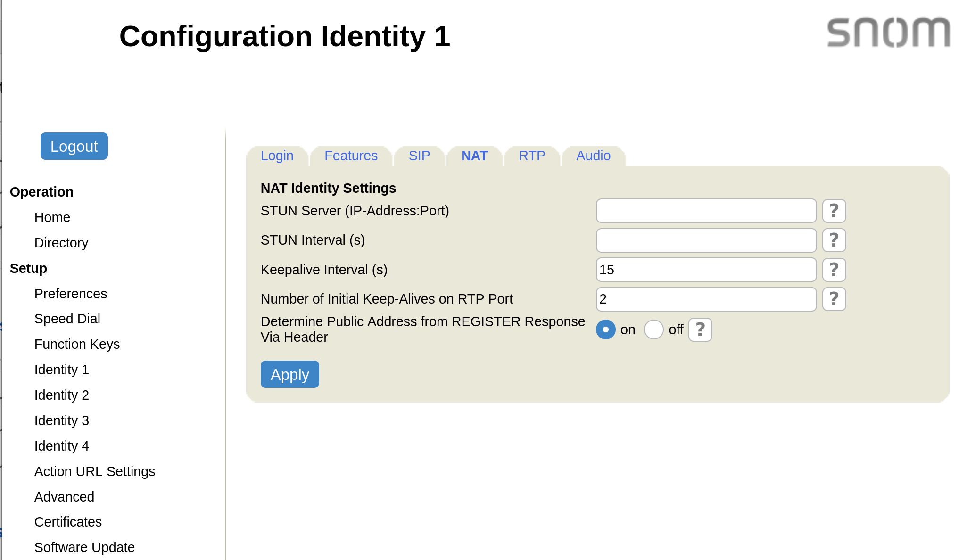Open help for REGISTER Response Via Header
This screenshot has height=560, width=975.
700,329
